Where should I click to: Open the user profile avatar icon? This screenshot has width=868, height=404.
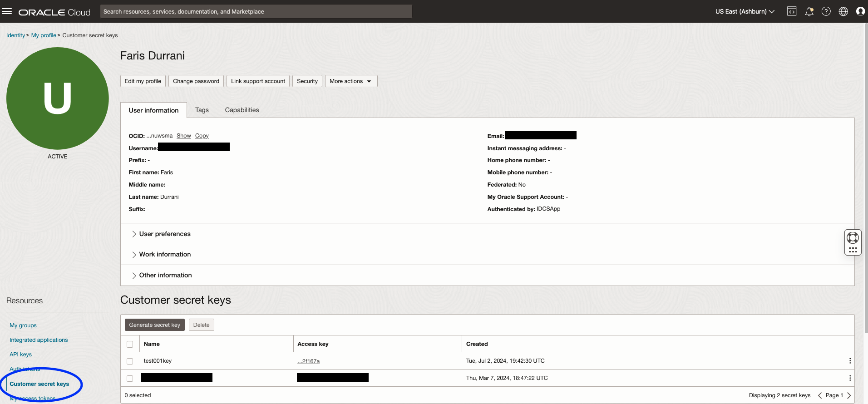point(860,11)
